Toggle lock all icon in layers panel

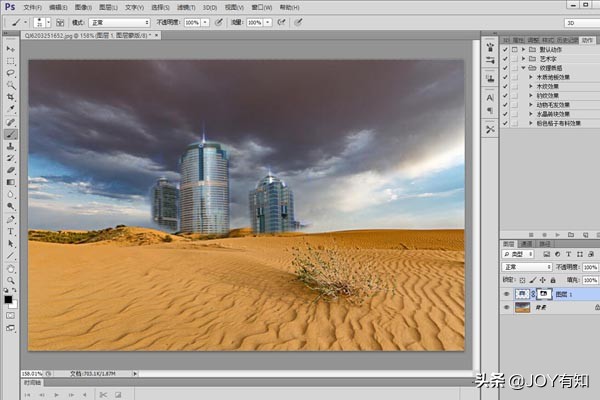(553, 280)
